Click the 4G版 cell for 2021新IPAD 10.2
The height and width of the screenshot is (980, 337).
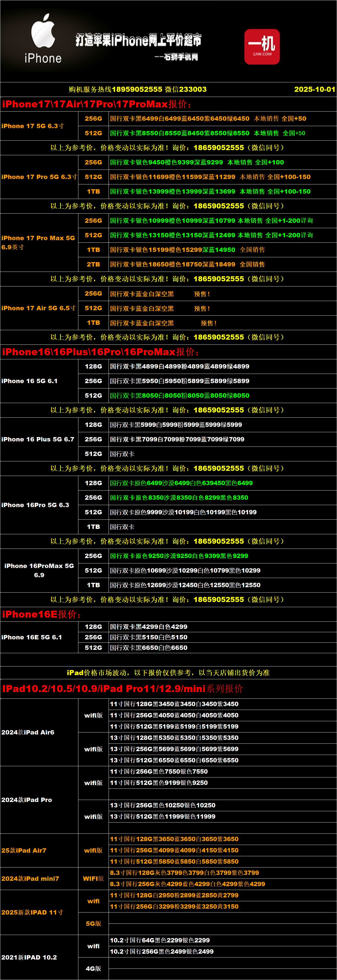[93, 968]
